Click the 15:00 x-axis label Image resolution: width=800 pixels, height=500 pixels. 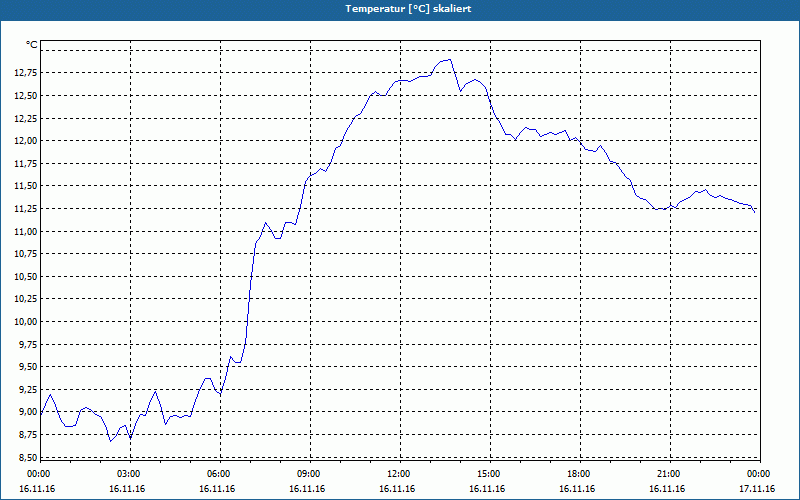(x=489, y=474)
